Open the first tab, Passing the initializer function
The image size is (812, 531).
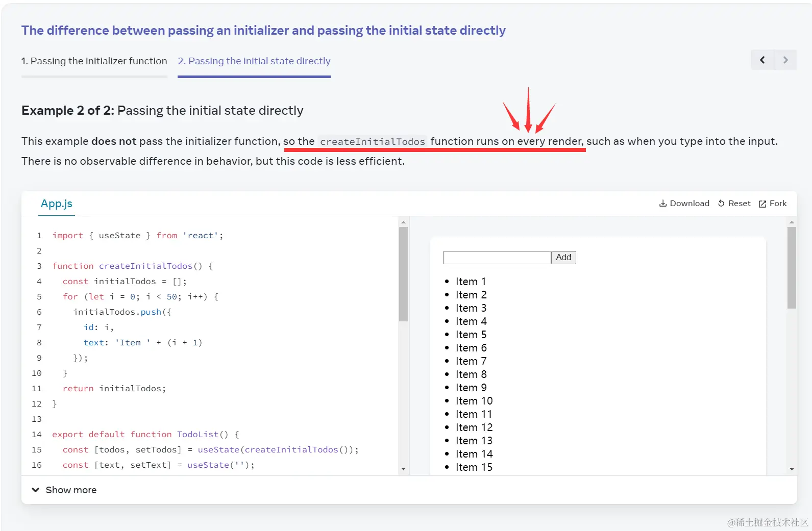[94, 61]
